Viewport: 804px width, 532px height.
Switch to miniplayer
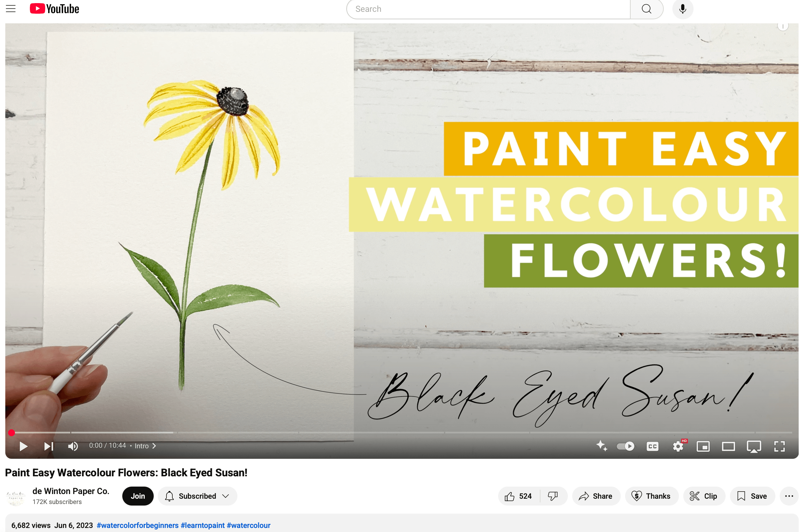(703, 446)
